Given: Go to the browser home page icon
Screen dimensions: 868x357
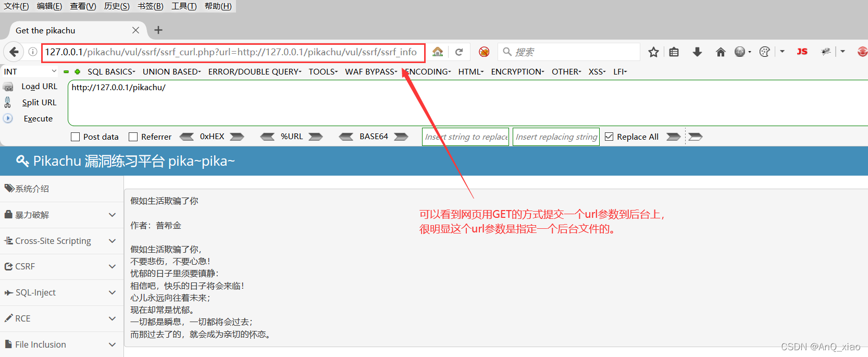Looking at the screenshot, I should 721,52.
